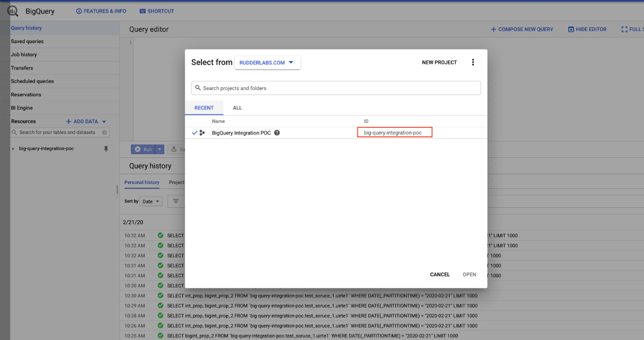Open Transfers in the sidebar

[x=22, y=68]
